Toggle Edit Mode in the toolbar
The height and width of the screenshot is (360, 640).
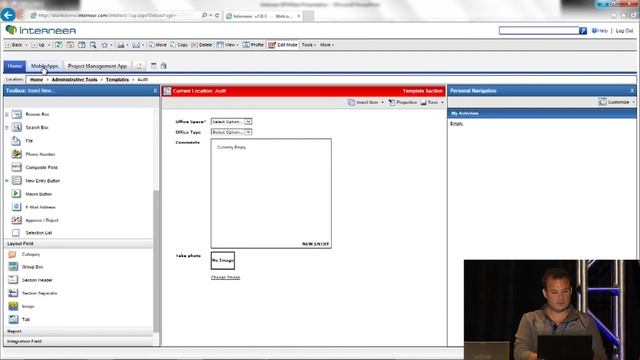(x=283, y=45)
